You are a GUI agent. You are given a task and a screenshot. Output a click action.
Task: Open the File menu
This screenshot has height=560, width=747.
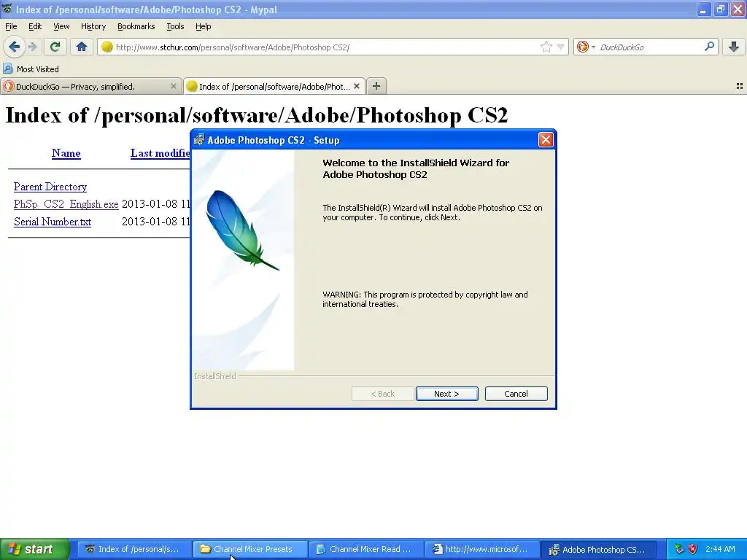point(11,26)
